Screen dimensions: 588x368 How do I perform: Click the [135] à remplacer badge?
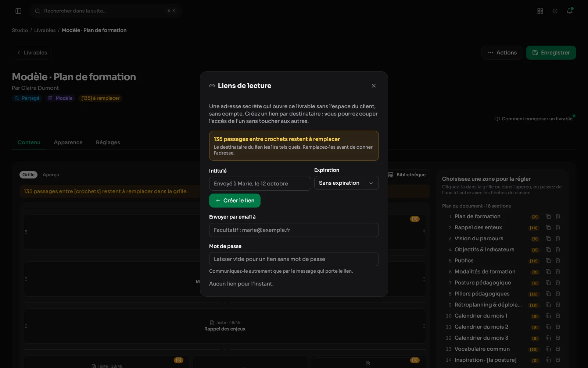pyautogui.click(x=100, y=98)
